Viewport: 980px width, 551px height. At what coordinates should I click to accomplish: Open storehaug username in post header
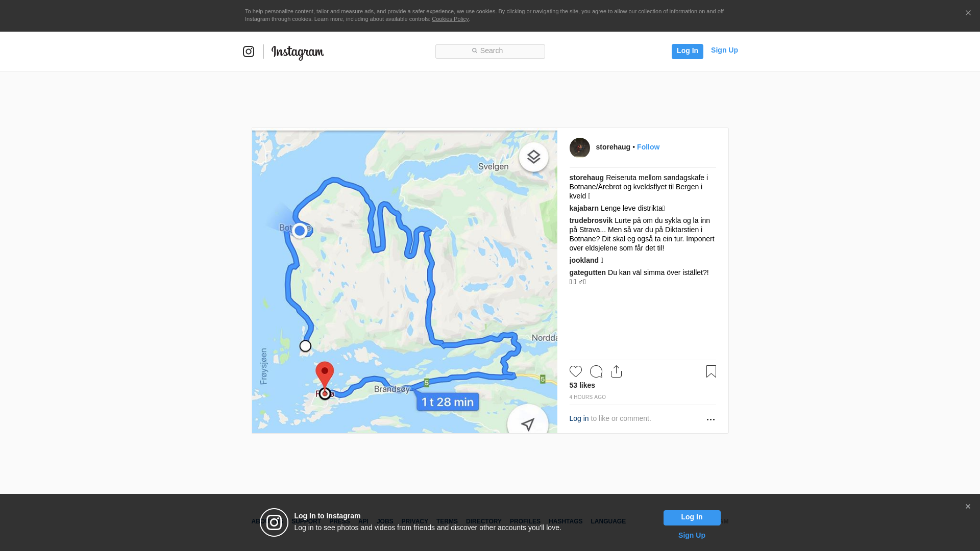click(613, 147)
